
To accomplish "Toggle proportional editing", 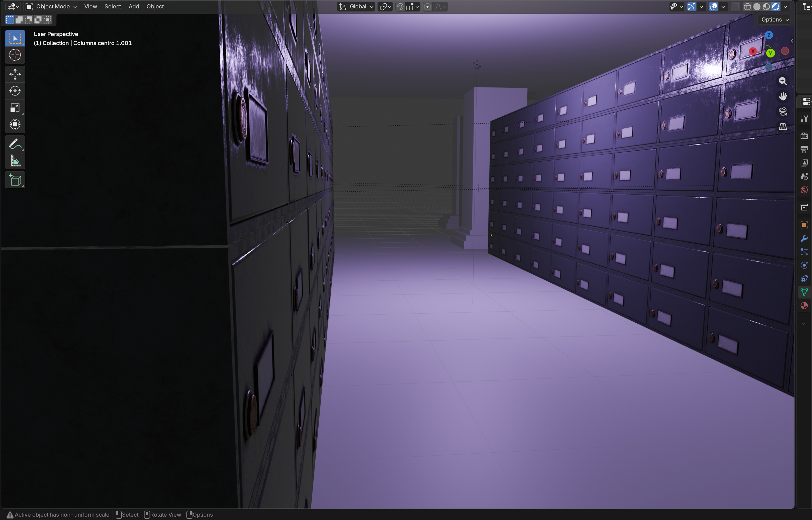I will pos(428,6).
